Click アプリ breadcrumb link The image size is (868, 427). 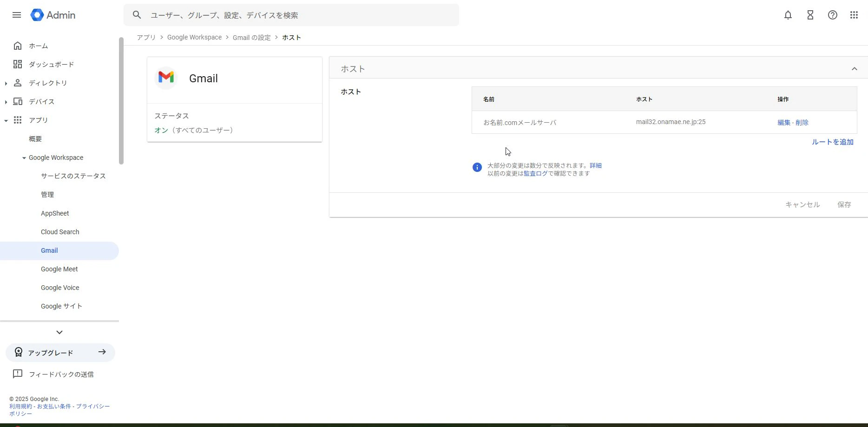tap(146, 37)
